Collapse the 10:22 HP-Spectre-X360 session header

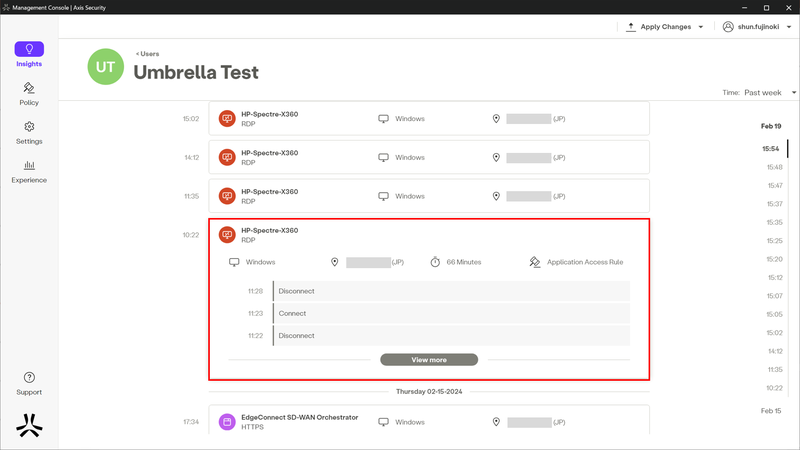tap(429, 235)
